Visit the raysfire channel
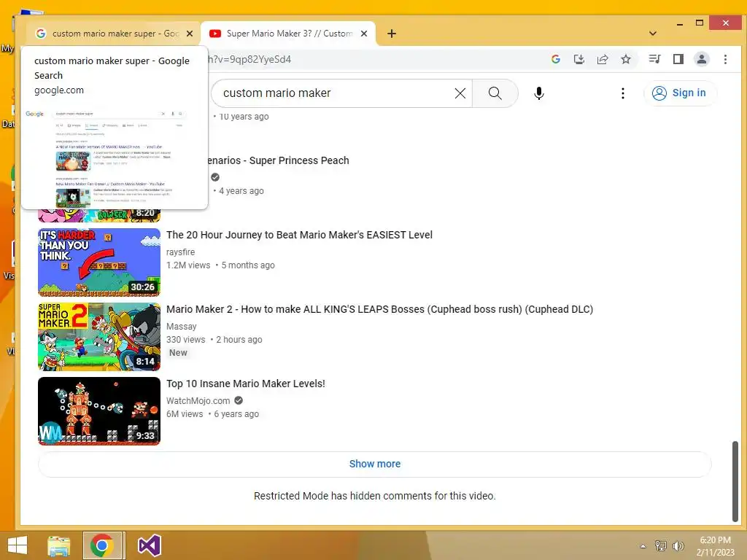 (181, 252)
